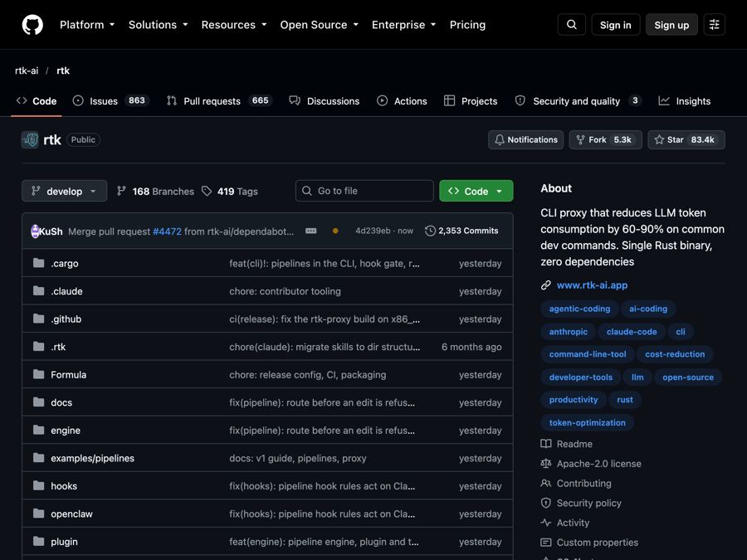The image size is (747, 560).
Task: Switch to the Pull requests tab
Action: [219, 101]
